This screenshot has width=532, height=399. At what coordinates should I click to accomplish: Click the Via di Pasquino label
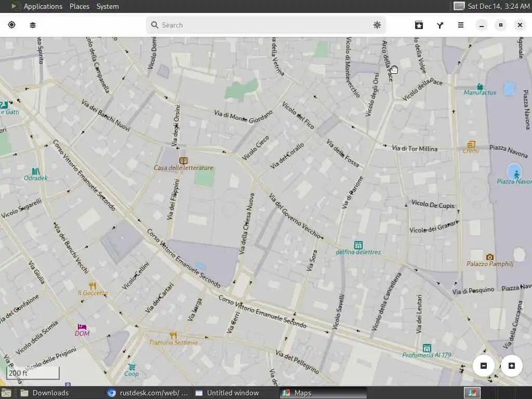pyautogui.click(x=473, y=290)
